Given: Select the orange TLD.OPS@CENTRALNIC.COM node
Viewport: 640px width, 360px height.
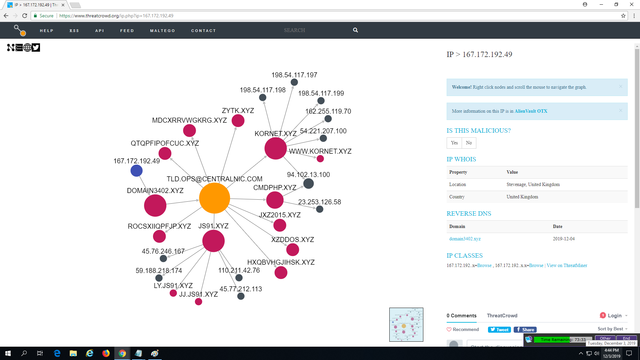Looking at the screenshot, I should click(x=214, y=198).
